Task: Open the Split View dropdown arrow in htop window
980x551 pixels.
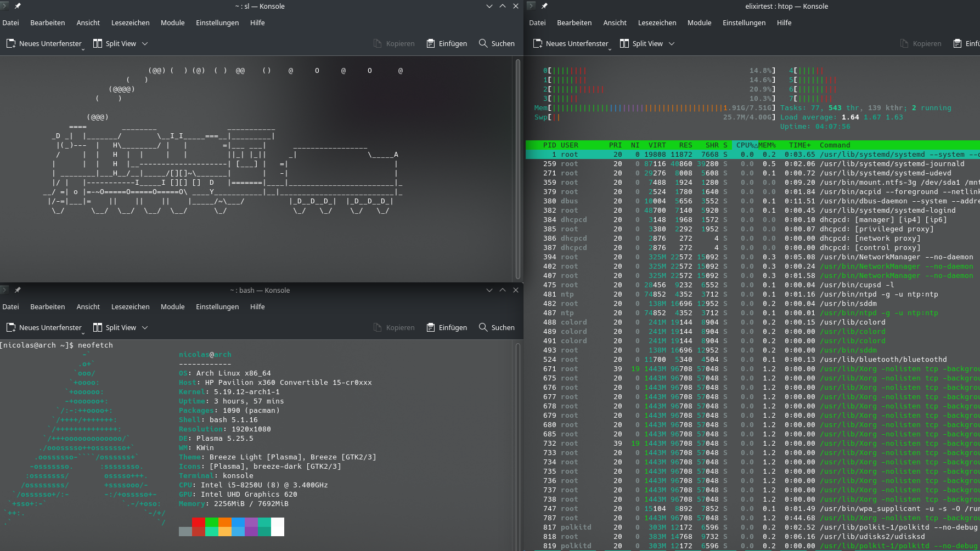Action: click(672, 43)
